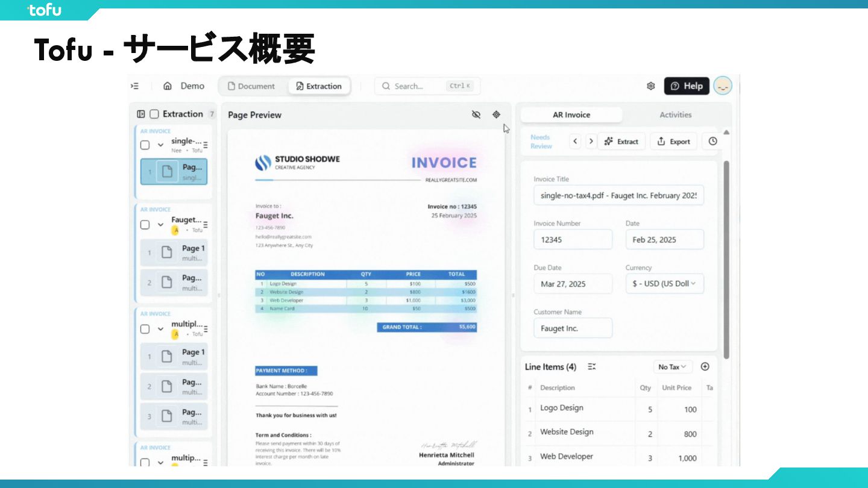
Task: Collapse the Fauget... invoice chevron
Action: 160,225
